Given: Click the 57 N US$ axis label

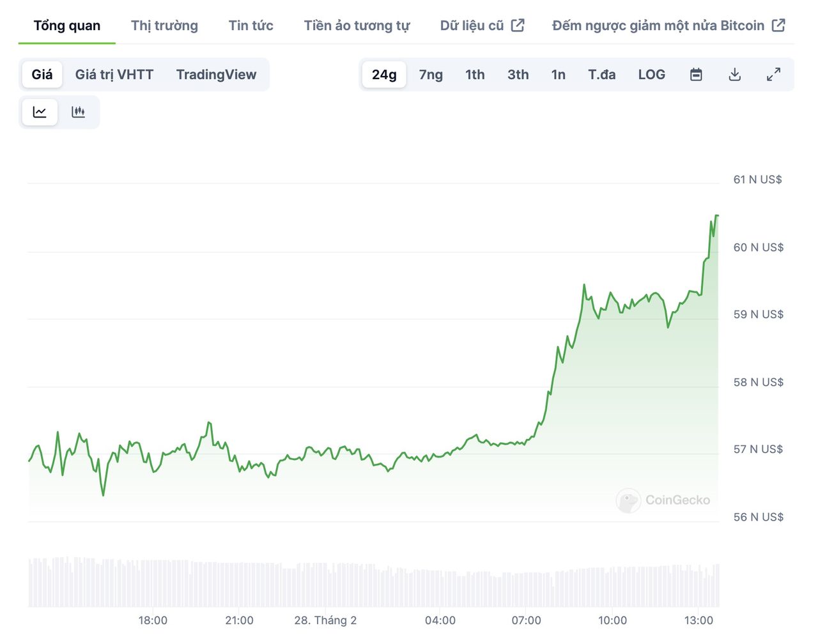Looking at the screenshot, I should pyautogui.click(x=758, y=449).
